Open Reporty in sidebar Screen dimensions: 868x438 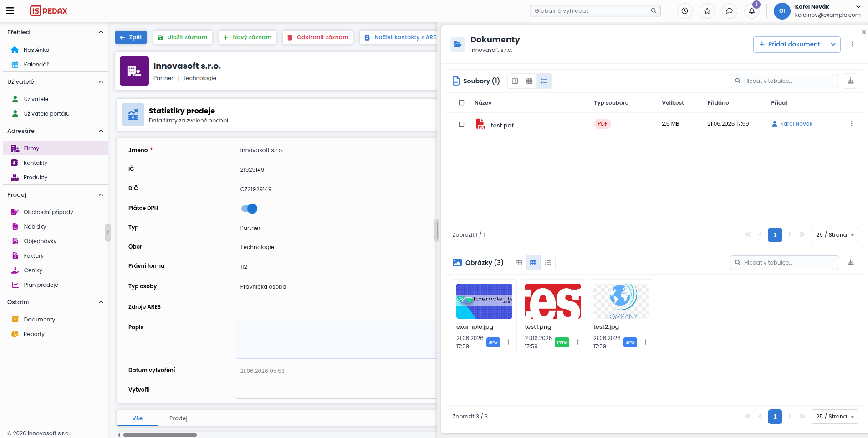(x=34, y=334)
